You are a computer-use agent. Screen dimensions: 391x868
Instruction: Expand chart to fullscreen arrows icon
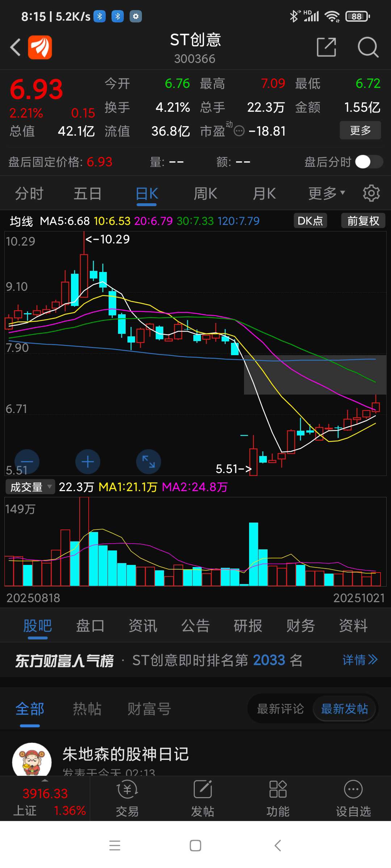148,462
